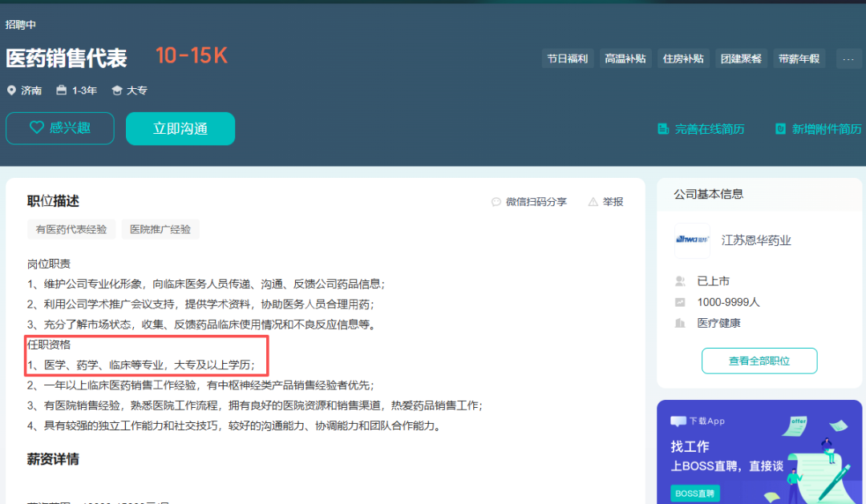Screen dimensions: 866x504
Task: Click the 团建聚餐 benefit tag
Action: click(741, 58)
